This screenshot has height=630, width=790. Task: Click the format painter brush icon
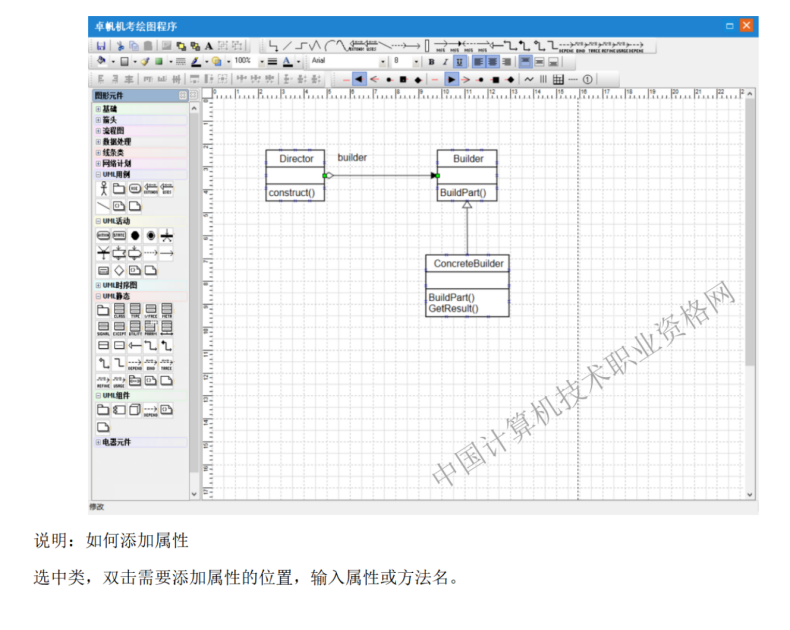click(145, 61)
